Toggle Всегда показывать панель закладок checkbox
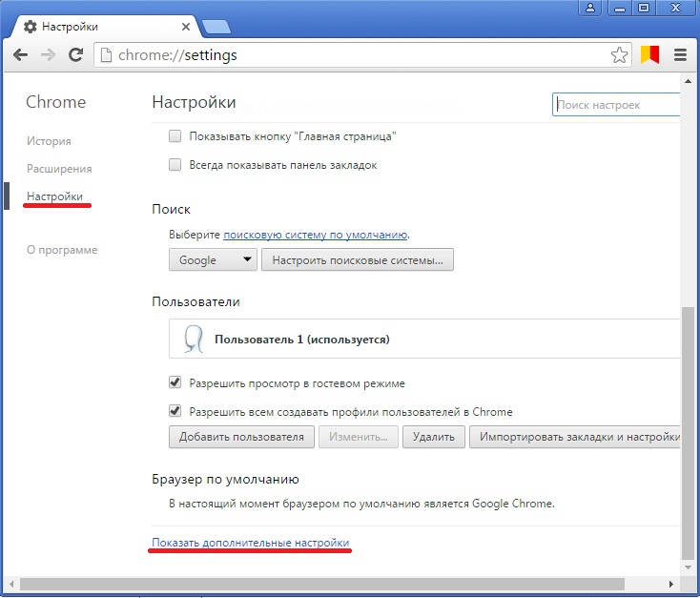 (175, 165)
